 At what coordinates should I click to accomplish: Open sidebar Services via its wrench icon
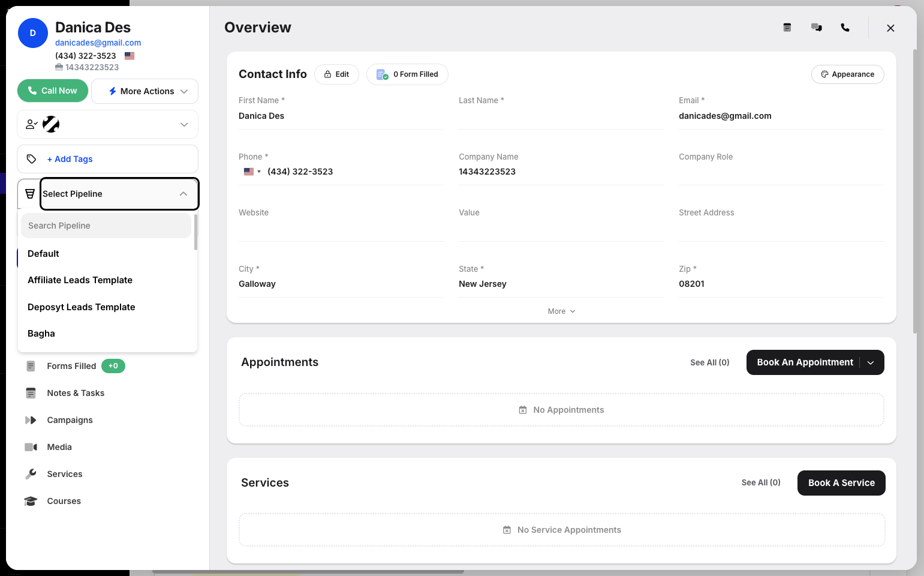tap(31, 474)
